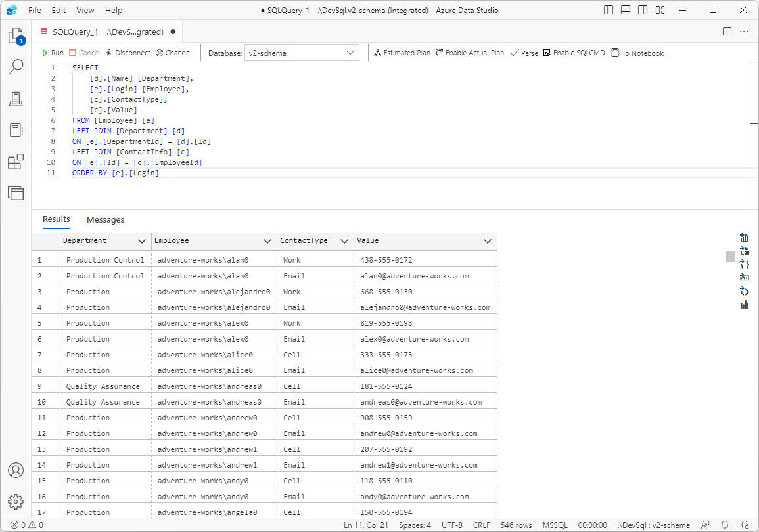Open the View menu
Viewport: 759px width, 532px height.
click(x=85, y=10)
